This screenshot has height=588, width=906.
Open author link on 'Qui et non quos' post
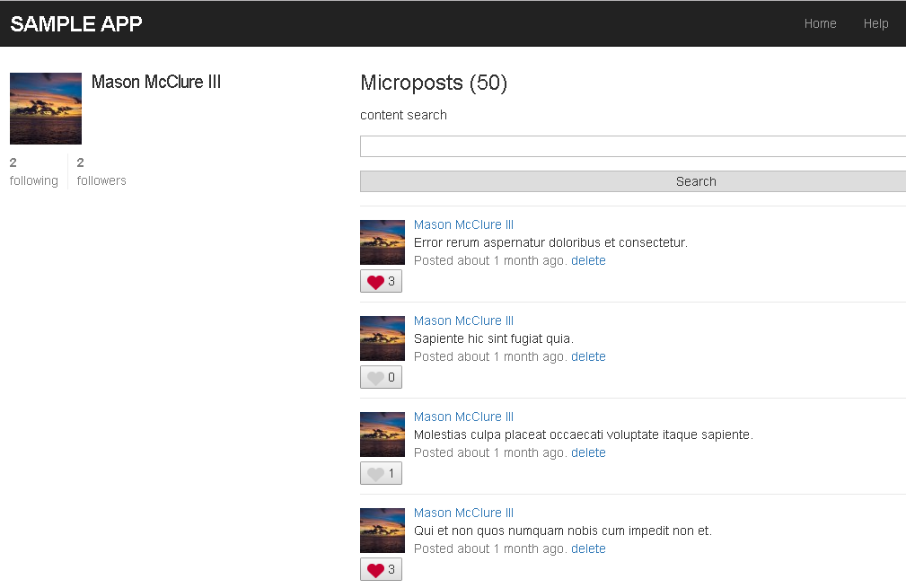coord(463,513)
